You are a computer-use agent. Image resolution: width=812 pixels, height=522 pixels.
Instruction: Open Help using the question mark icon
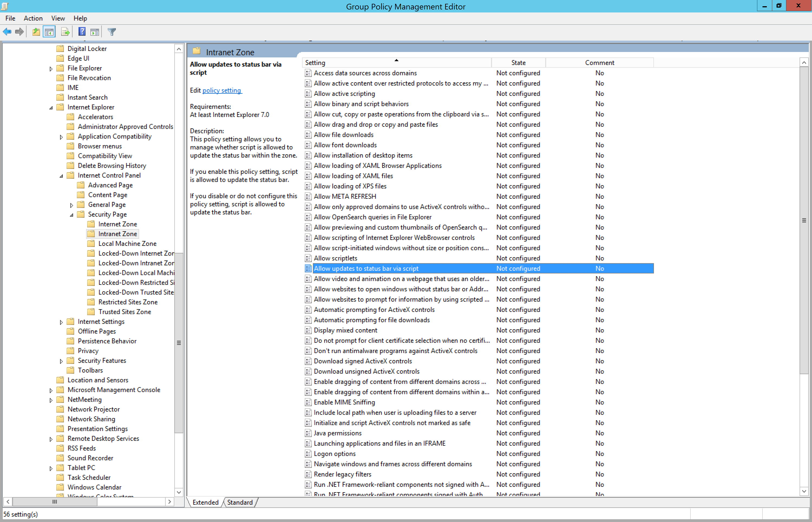[x=82, y=31]
